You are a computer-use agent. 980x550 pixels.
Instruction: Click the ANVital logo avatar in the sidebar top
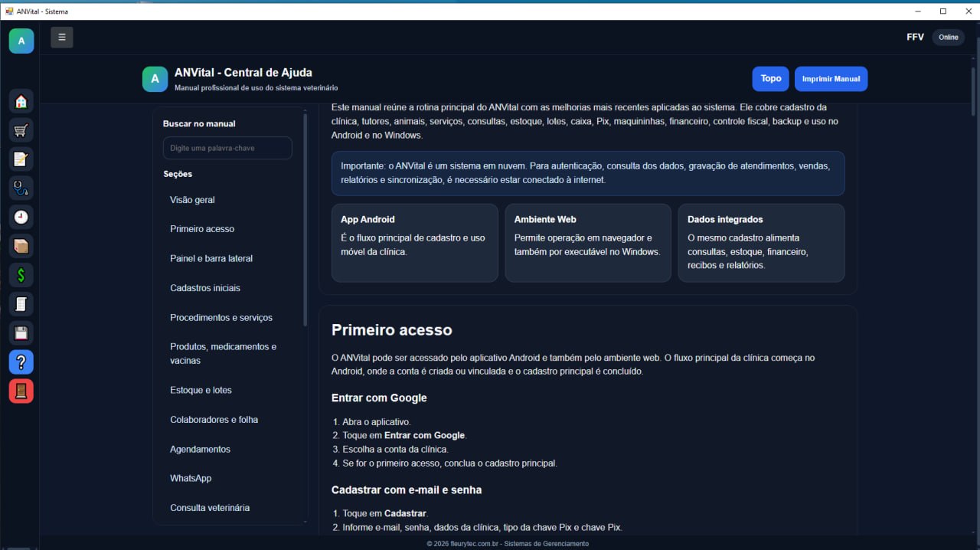pos(21,41)
